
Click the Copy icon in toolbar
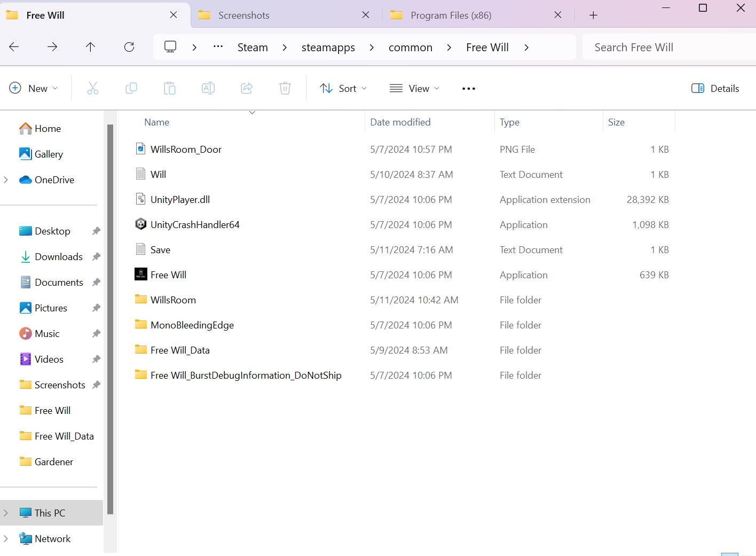[131, 88]
